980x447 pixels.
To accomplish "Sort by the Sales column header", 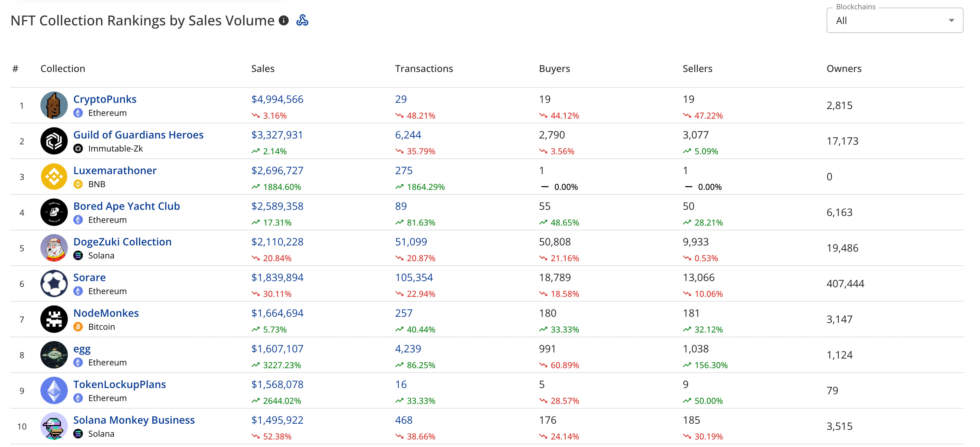I will [263, 69].
